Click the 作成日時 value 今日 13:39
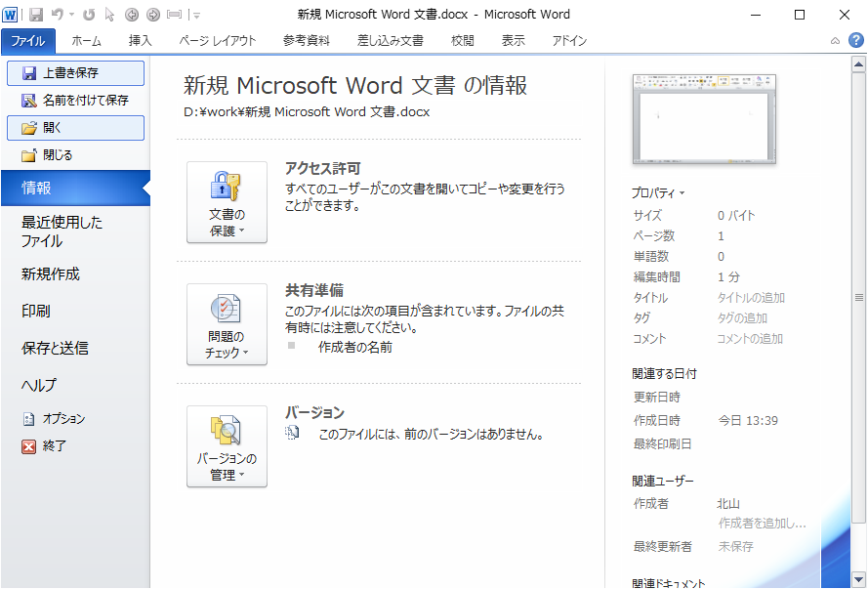The height and width of the screenshot is (589, 868). [748, 421]
